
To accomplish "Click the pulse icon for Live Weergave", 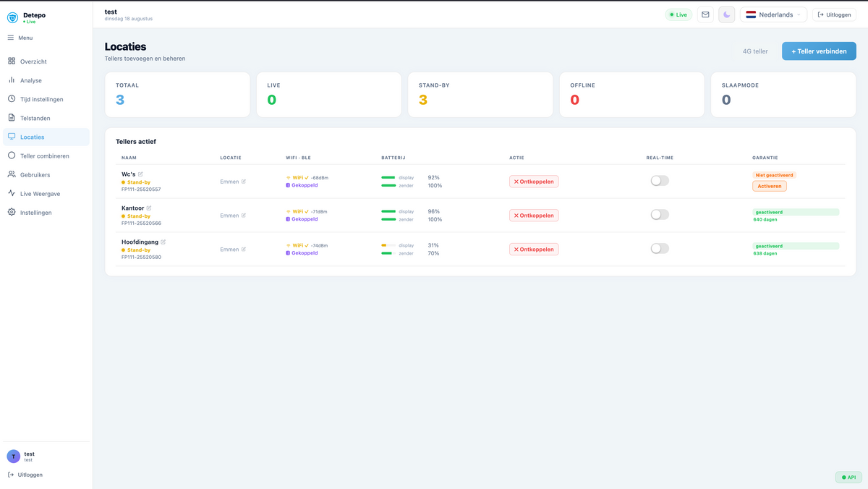I will click(12, 193).
